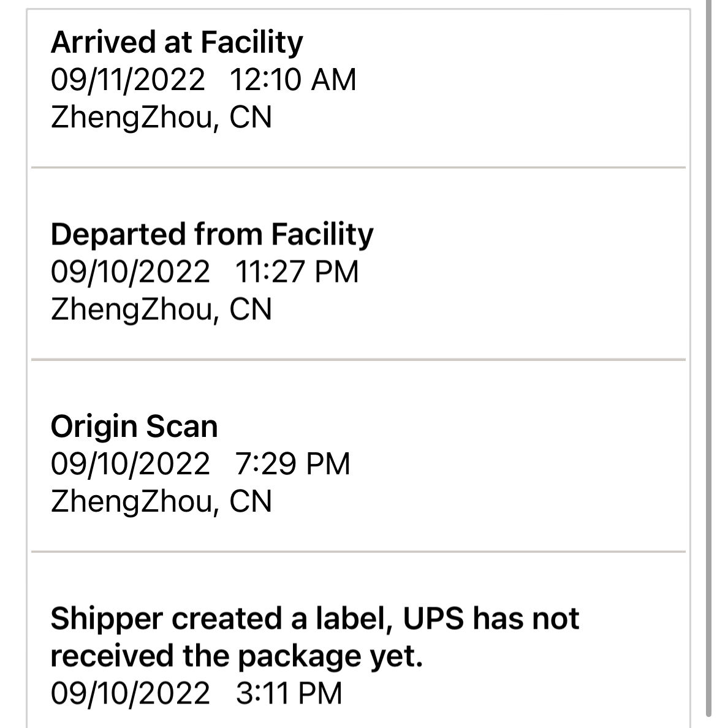Select the Shipper created a label status text
717x728 pixels.
tap(315, 619)
